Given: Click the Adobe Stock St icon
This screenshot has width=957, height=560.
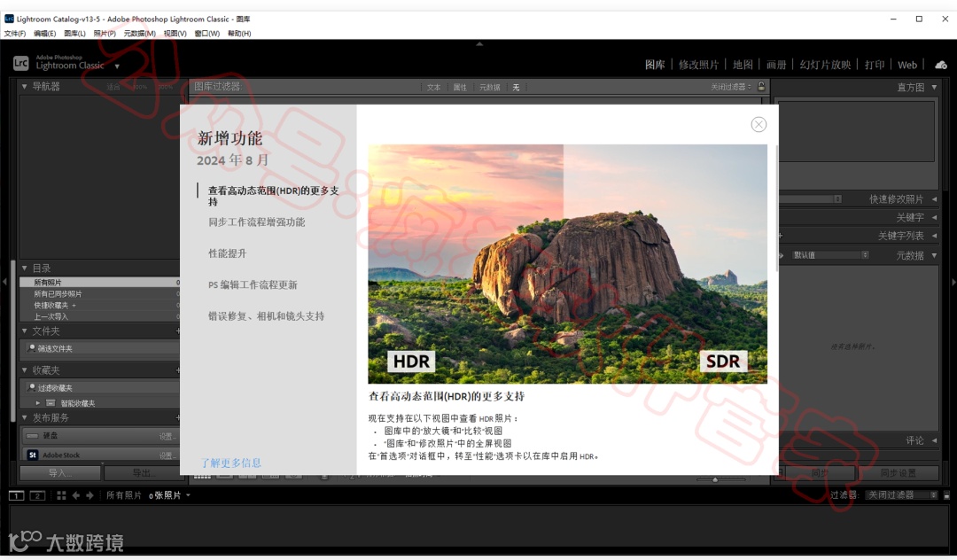Looking at the screenshot, I should (33, 455).
